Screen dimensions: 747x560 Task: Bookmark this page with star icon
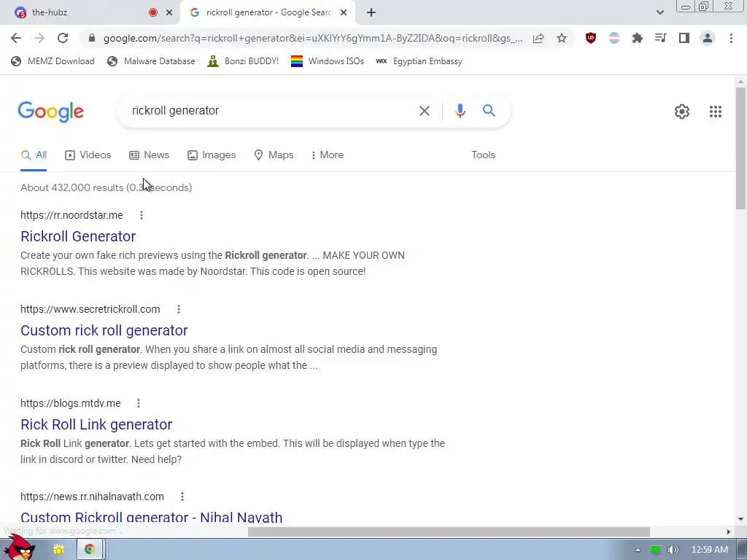(x=562, y=38)
